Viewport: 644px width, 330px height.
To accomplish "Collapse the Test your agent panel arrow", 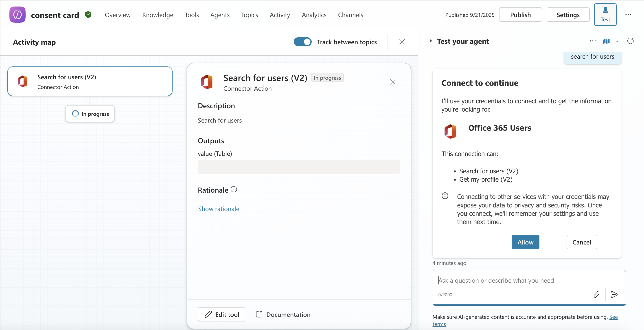I will (431, 41).
